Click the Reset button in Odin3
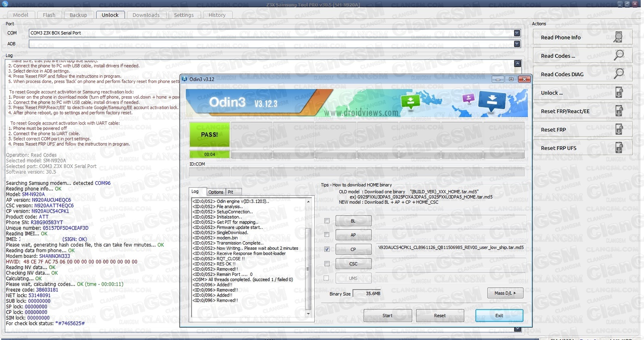 tap(440, 315)
